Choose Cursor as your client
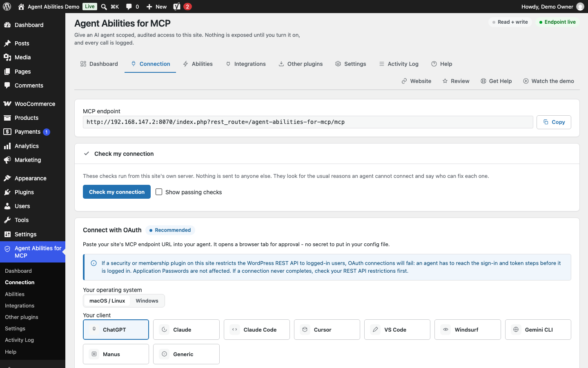Image resolution: width=588 pixels, height=368 pixels. pos(327,330)
